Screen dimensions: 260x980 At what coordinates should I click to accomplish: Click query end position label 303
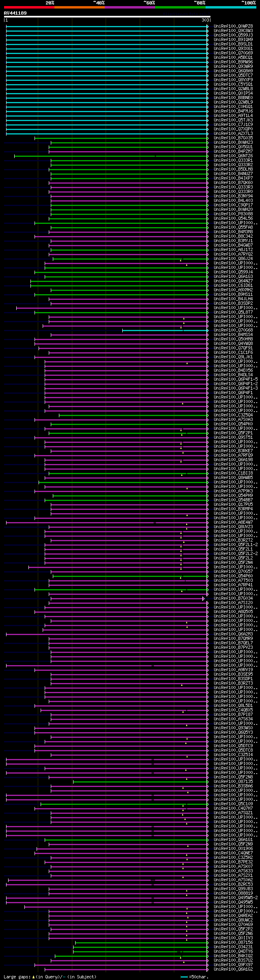205,20
